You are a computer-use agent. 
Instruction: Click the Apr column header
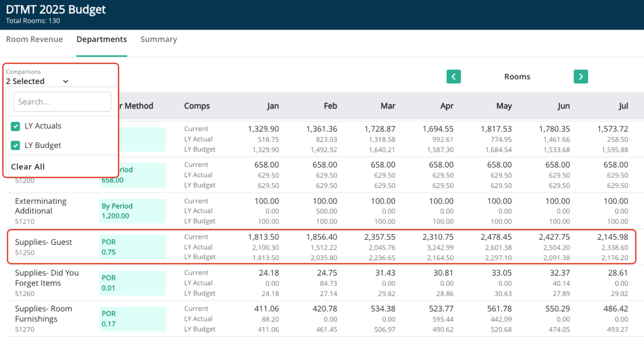(x=447, y=106)
